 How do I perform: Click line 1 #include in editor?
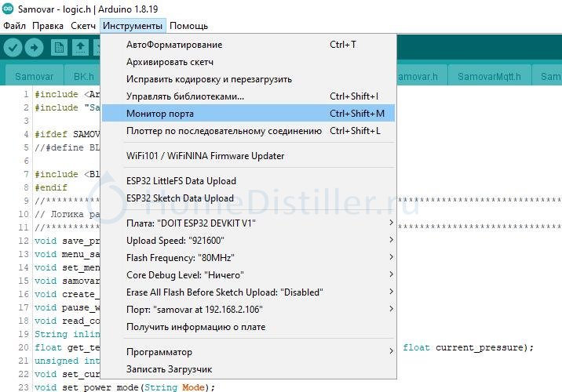pos(67,94)
